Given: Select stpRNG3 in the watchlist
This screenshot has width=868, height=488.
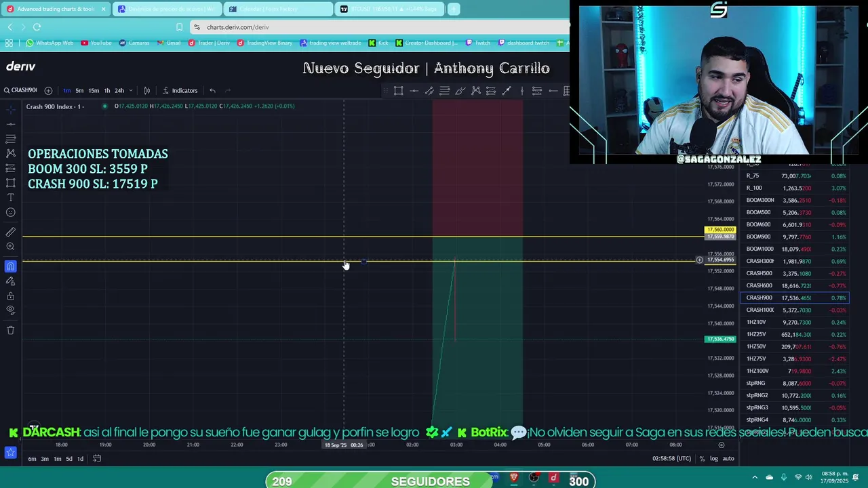Looking at the screenshot, I should pyautogui.click(x=793, y=407).
